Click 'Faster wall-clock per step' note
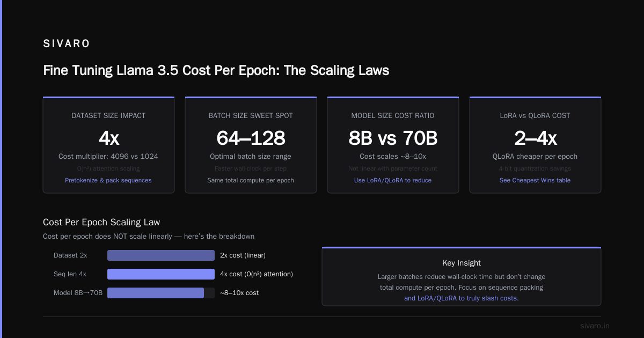Image resolution: width=644 pixels, height=338 pixels. click(x=251, y=168)
